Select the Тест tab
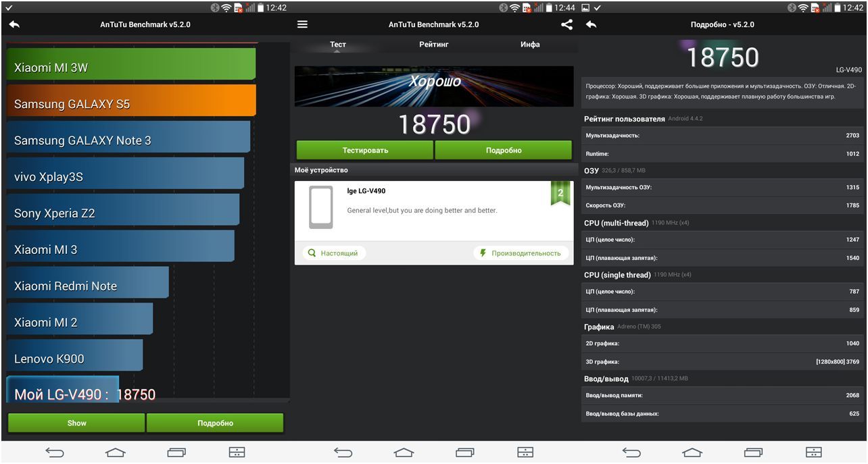The width and height of the screenshot is (868, 464). point(338,45)
